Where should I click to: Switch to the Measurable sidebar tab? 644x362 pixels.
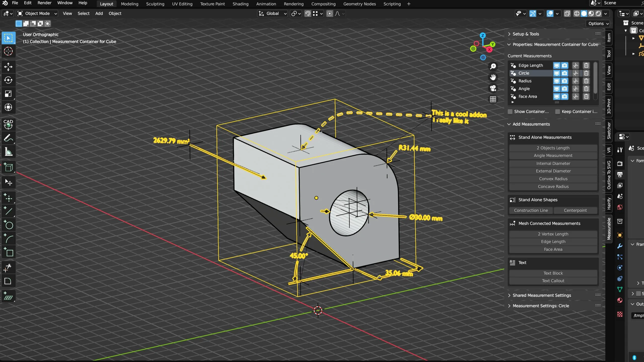609,229
